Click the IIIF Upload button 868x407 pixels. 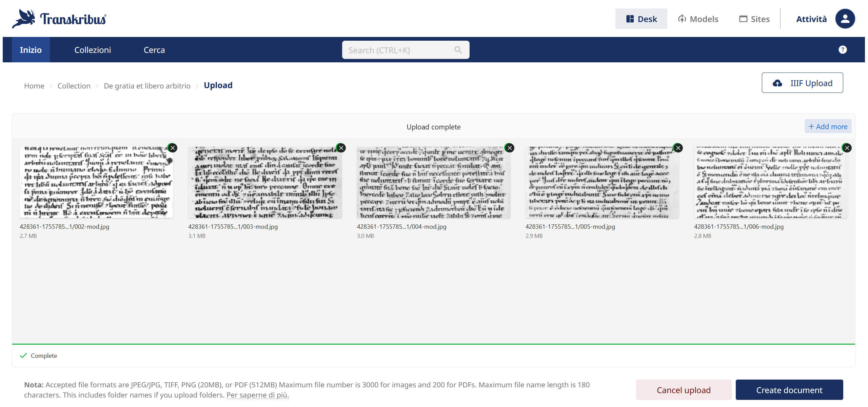pos(802,83)
